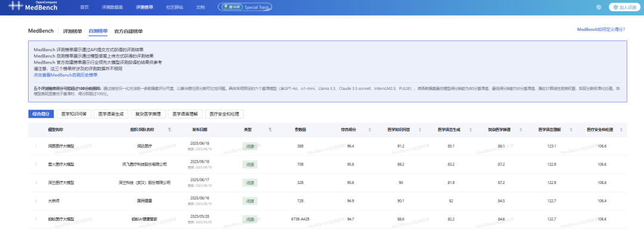Viewport: 644px width, 231px height.
Task: Sort by the 综合得分 column arrows
Action: point(370,130)
